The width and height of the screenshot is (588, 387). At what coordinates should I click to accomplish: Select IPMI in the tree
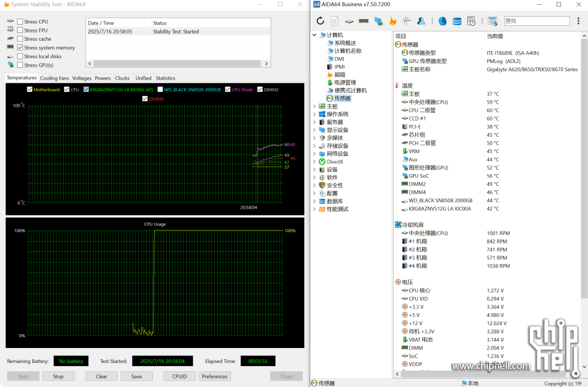click(x=340, y=67)
